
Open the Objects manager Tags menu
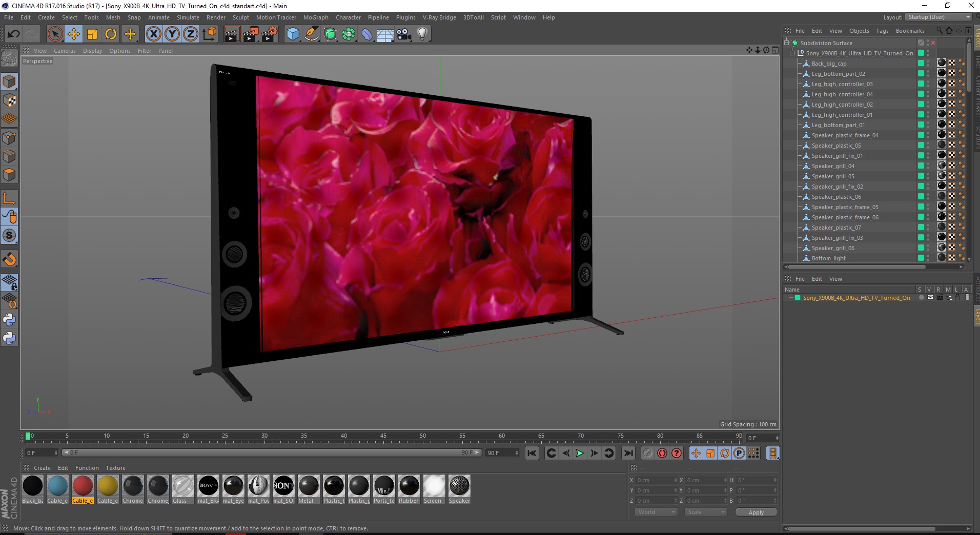click(882, 31)
